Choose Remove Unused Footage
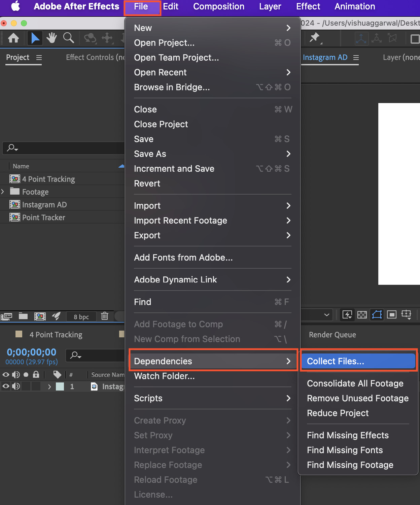 click(x=358, y=398)
